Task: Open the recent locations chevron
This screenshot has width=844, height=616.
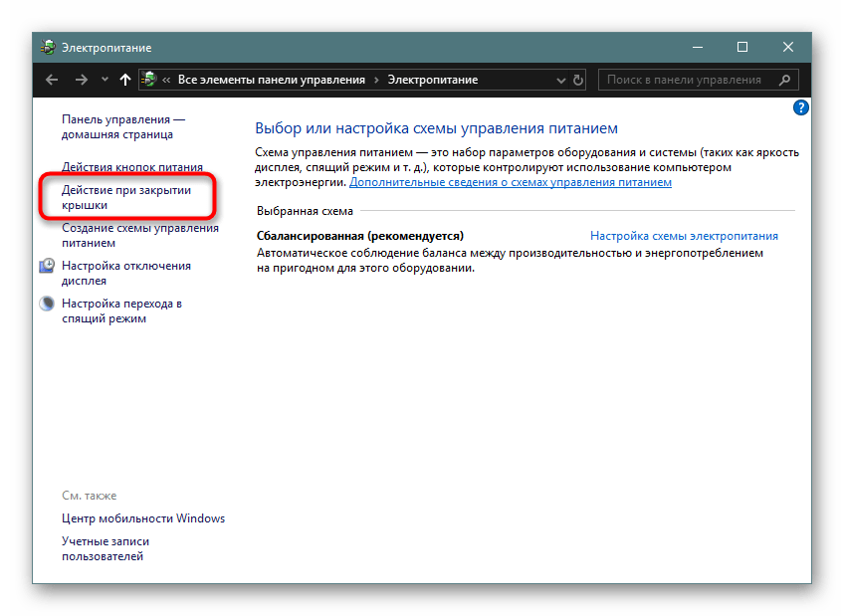Action: [104, 81]
